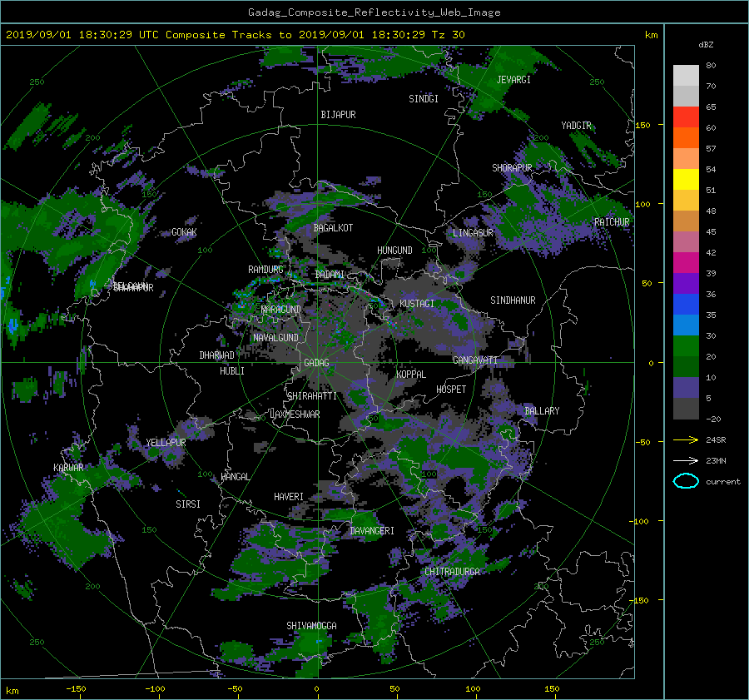Click the BALLARY city label
This screenshot has width=749, height=700.
[542, 411]
